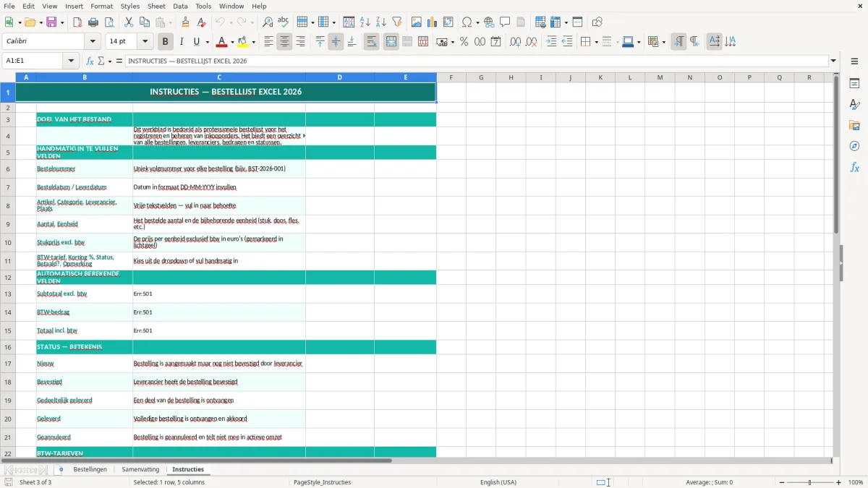Expand the Name Box A1:E1 dropdown
This screenshot has width=868, height=488.
[72, 61]
